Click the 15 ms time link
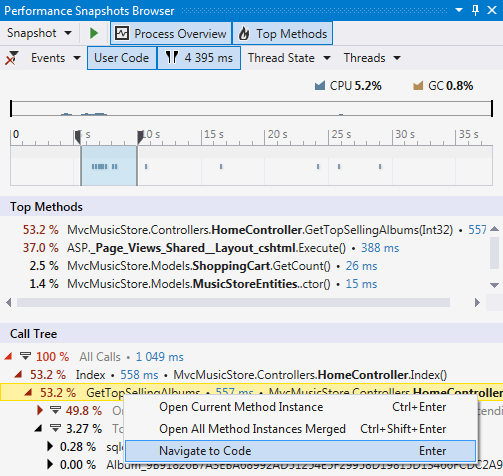 pyautogui.click(x=361, y=284)
